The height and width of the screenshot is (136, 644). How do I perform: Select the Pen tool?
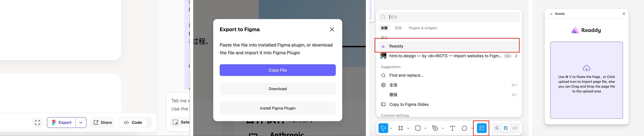click(435, 128)
